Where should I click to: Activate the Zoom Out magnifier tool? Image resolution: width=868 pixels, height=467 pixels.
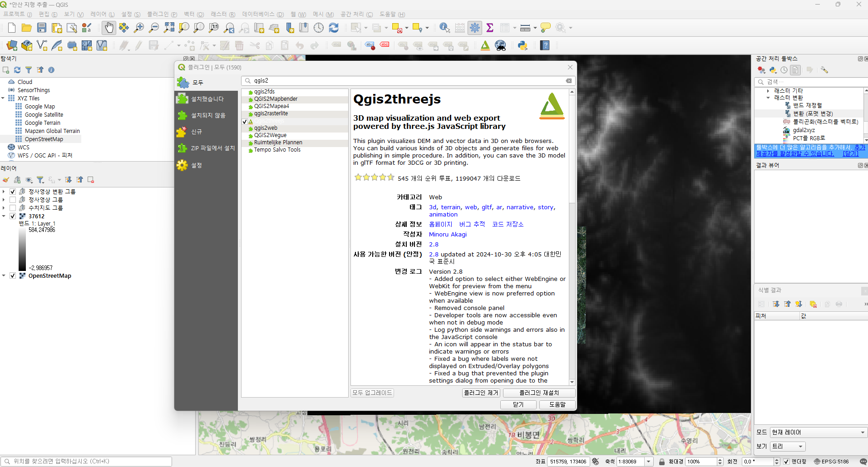(x=154, y=28)
